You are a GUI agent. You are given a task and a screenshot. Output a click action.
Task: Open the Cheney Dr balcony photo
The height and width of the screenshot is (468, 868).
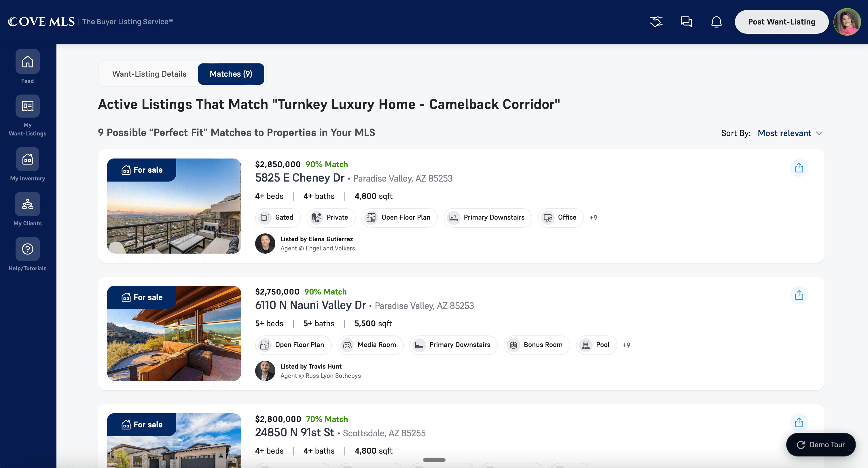coord(174,206)
